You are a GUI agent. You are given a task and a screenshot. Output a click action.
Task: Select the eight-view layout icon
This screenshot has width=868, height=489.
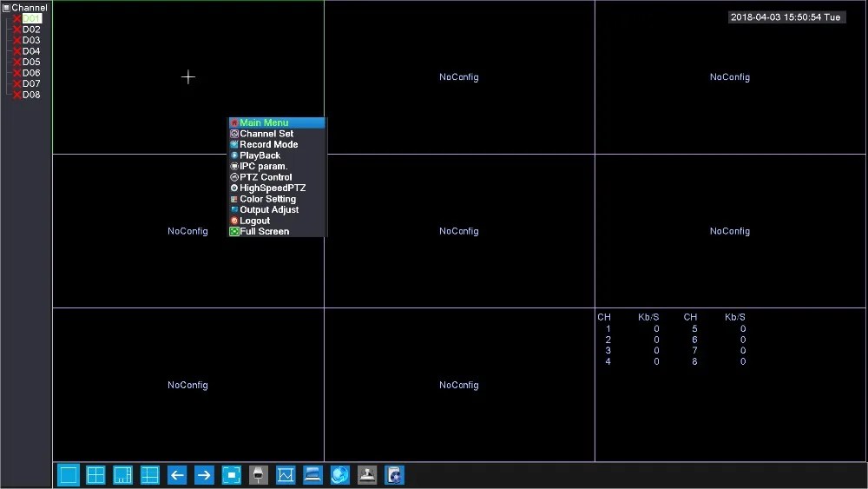[123, 475]
